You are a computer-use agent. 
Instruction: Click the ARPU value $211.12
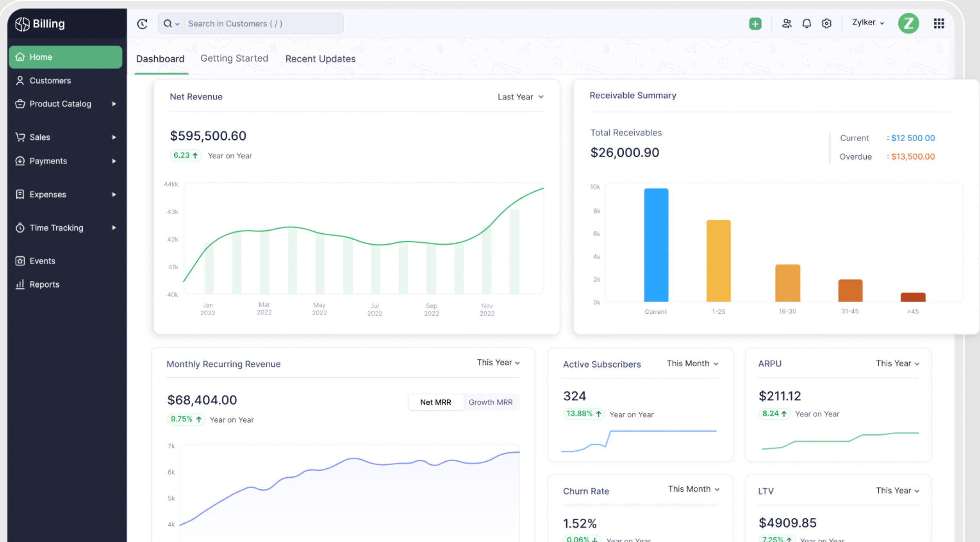(x=780, y=396)
